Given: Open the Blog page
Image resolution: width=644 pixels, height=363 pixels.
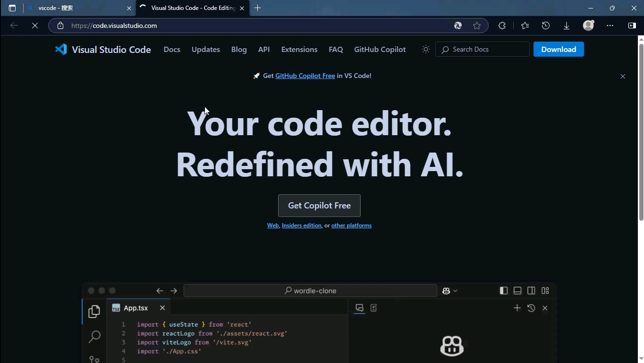Looking at the screenshot, I should click(x=239, y=49).
